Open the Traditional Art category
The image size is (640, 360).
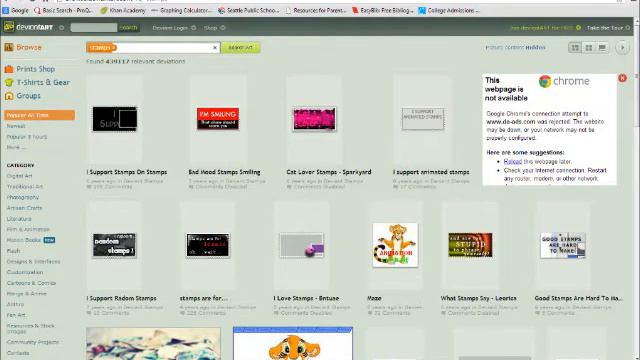pyautogui.click(x=24, y=187)
